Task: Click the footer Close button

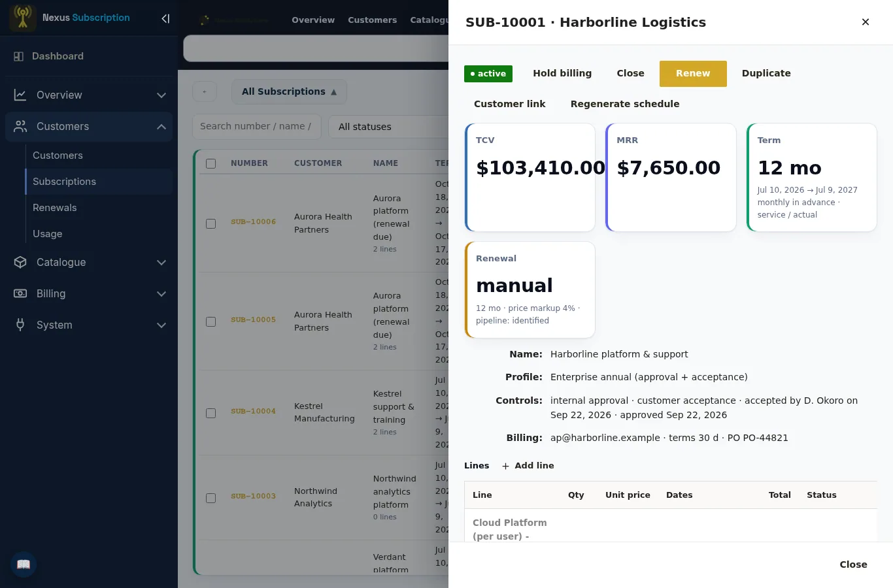Action: point(854,564)
